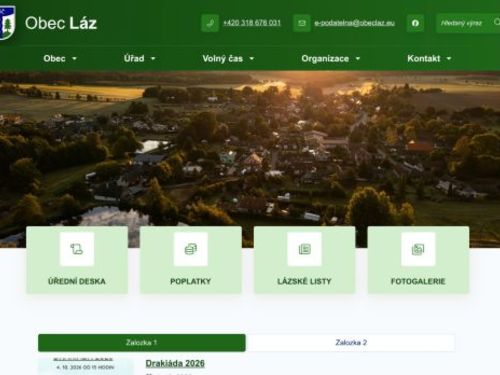Expand the Volný čas dropdown arrow
This screenshot has height=375, width=500.
(x=252, y=59)
